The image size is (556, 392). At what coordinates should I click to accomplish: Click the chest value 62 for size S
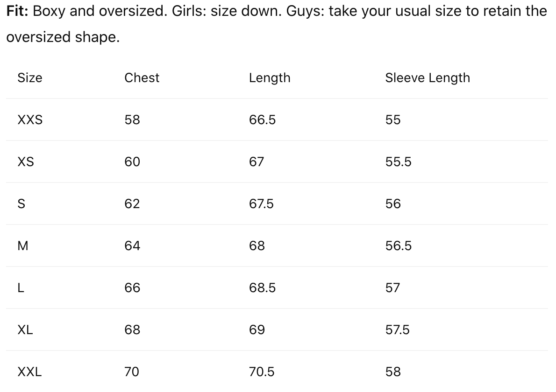point(132,204)
